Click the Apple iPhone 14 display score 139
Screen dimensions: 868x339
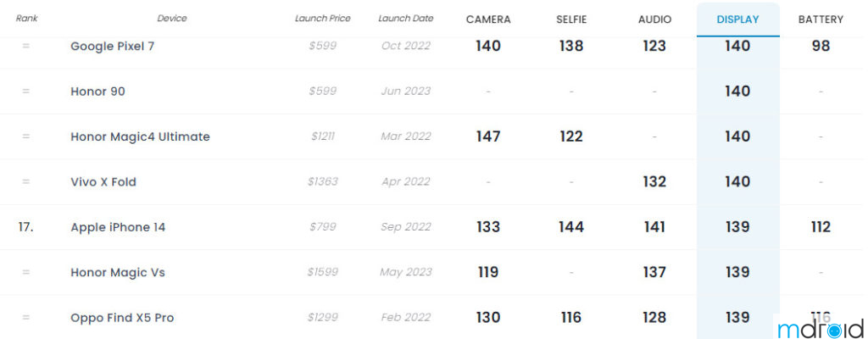[x=737, y=227]
